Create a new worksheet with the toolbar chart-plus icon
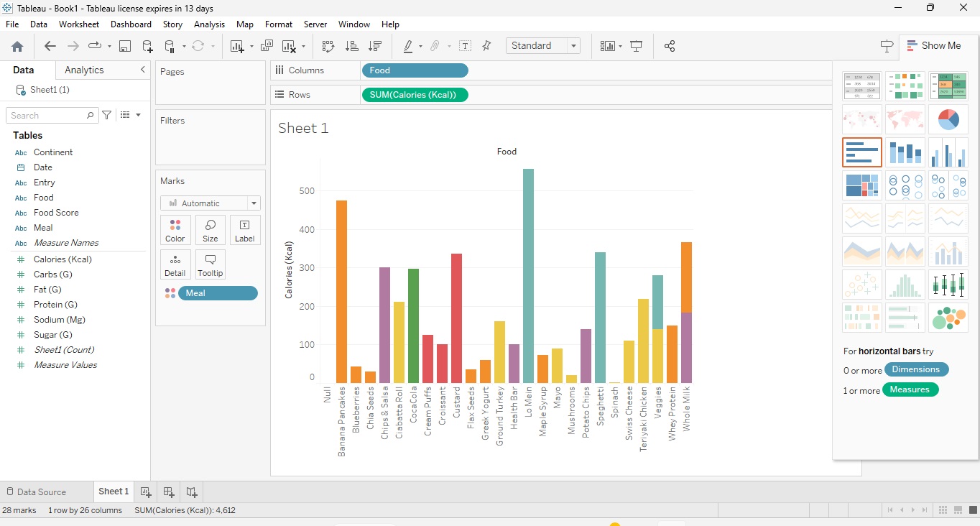This screenshot has height=526, width=980. tap(237, 46)
